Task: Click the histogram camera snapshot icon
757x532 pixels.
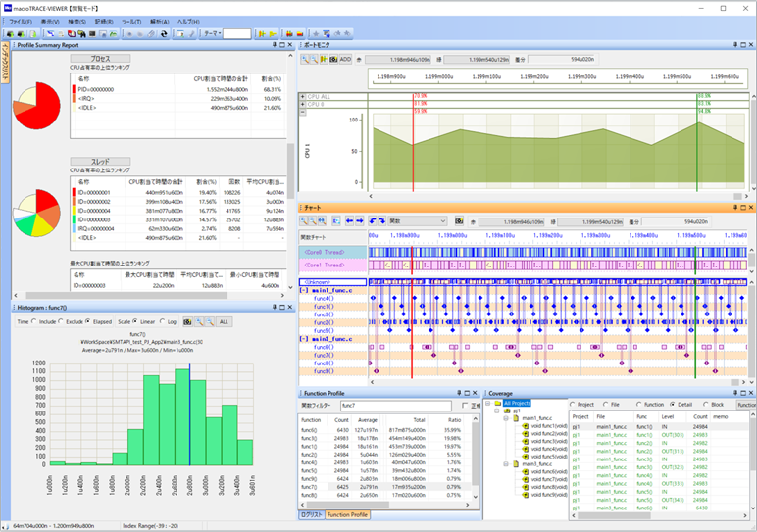Action: click(x=185, y=320)
